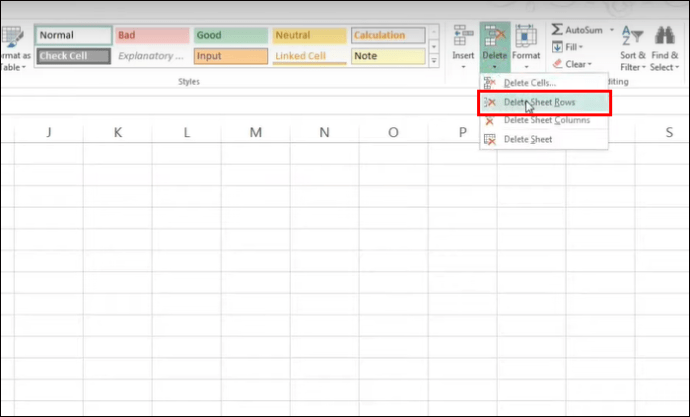Click the Insert cells icon

463,35
